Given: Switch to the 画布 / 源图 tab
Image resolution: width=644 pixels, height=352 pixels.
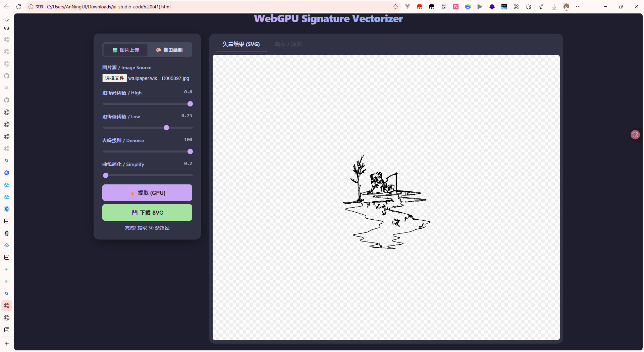Looking at the screenshot, I should (288, 44).
